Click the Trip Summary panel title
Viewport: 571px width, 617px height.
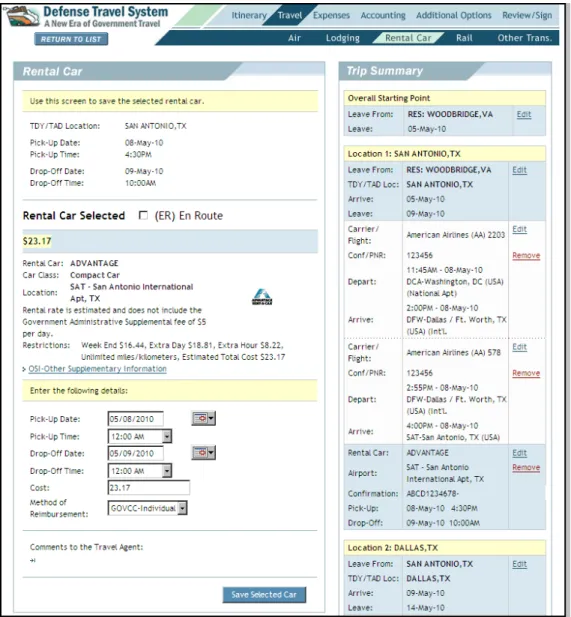coord(384,71)
